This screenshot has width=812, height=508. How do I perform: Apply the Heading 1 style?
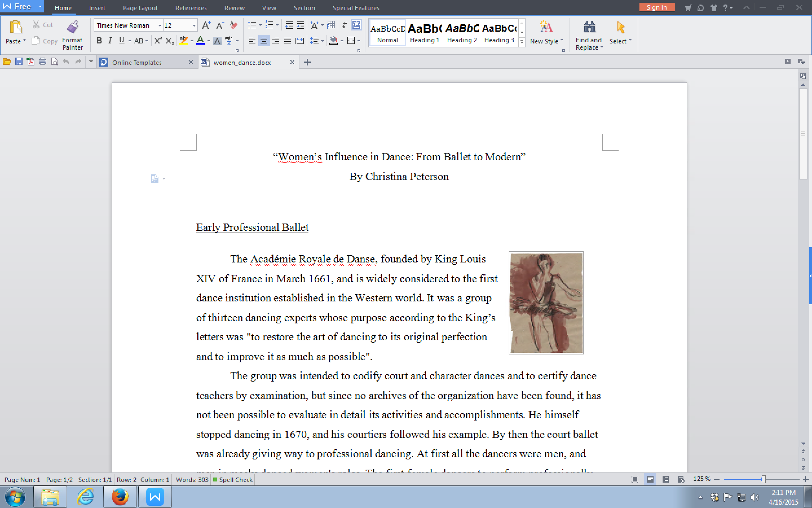424,33
